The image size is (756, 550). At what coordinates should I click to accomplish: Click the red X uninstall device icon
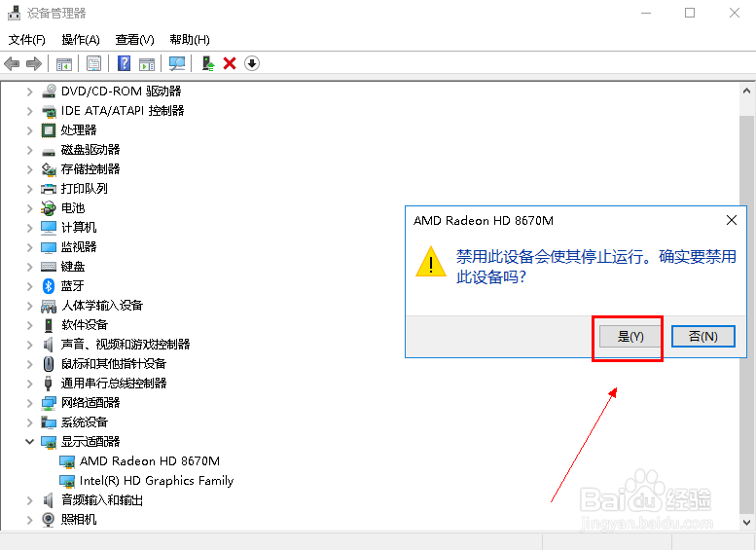point(230,63)
